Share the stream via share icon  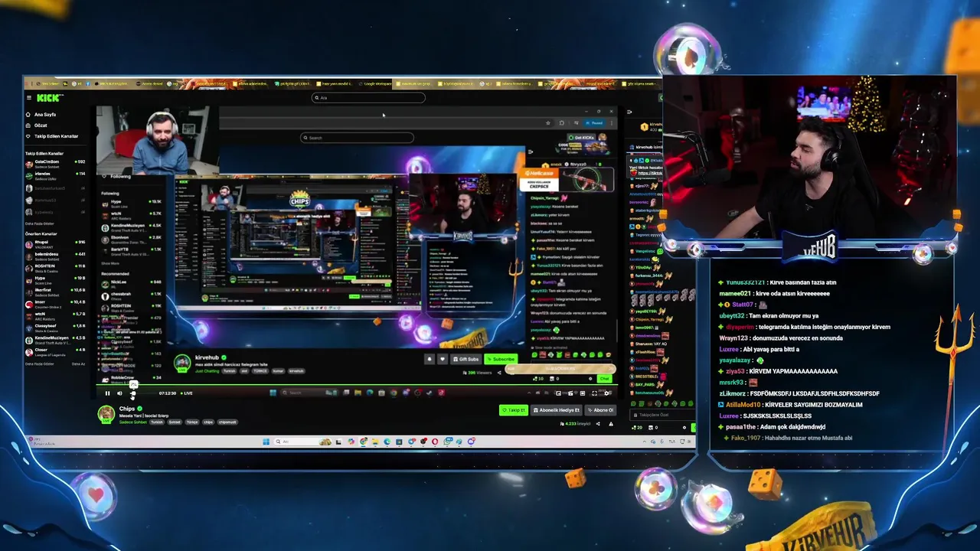click(599, 424)
